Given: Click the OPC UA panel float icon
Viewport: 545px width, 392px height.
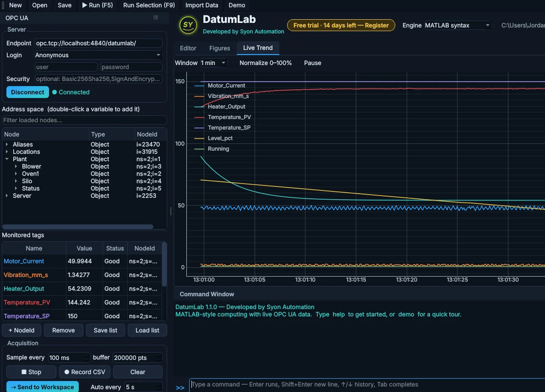Looking at the screenshot, I should coord(156,17).
